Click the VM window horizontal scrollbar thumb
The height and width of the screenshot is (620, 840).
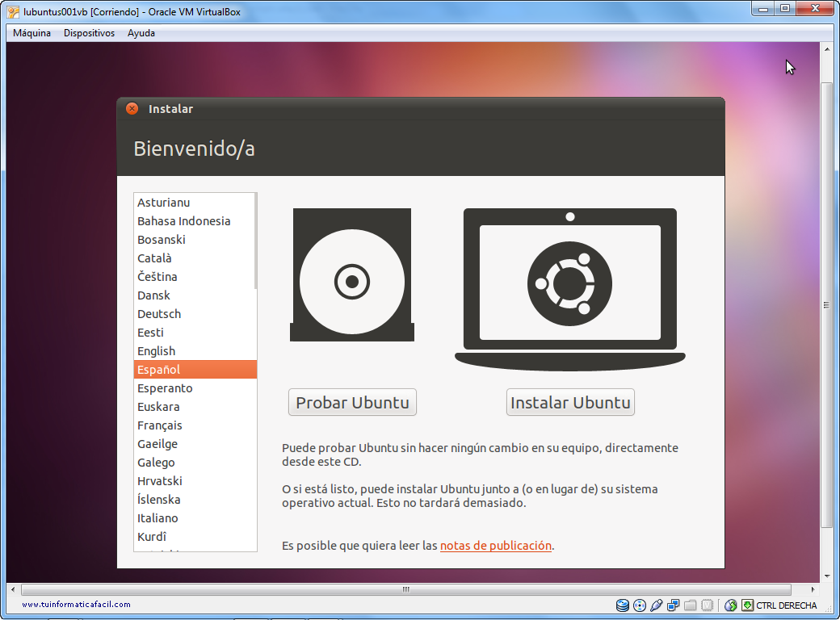coord(406,589)
